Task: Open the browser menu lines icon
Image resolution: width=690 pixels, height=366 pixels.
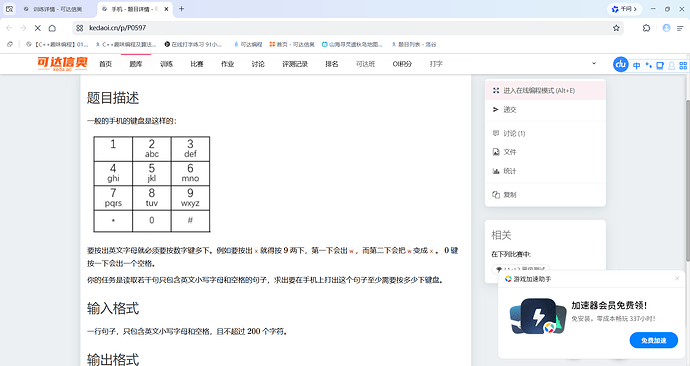Action: click(680, 28)
